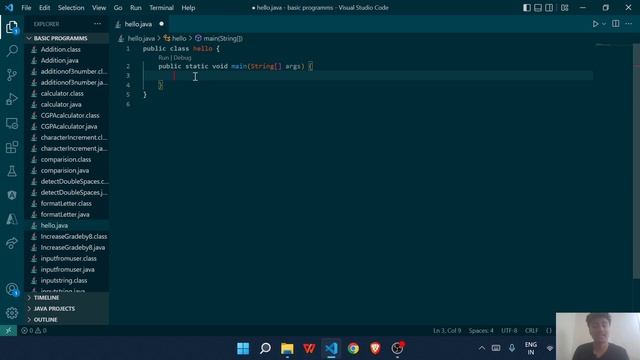This screenshot has height=360, width=640.
Task: Open the Help menu
Action: coord(188,8)
